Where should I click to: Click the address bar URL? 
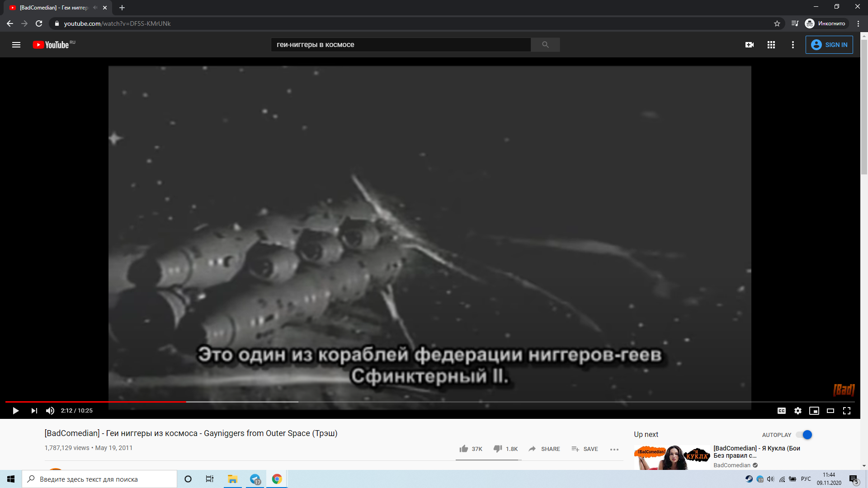pyautogui.click(x=117, y=23)
